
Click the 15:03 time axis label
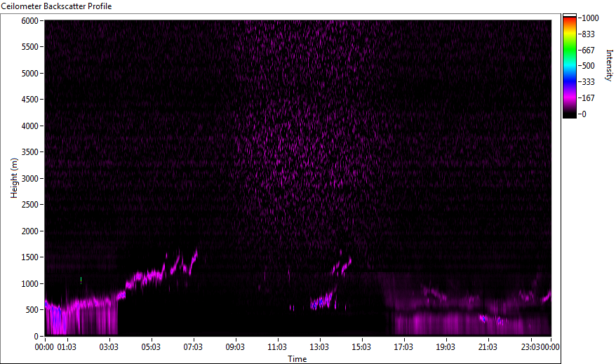361,347
